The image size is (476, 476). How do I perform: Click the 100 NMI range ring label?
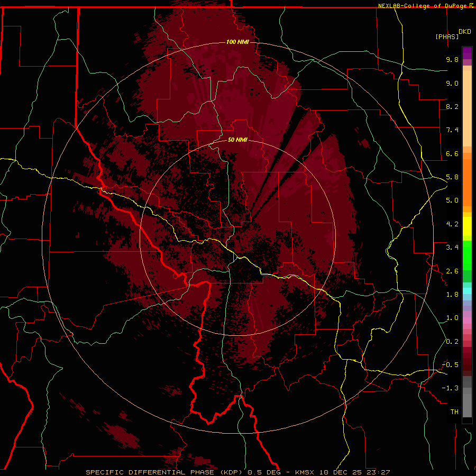pos(237,42)
